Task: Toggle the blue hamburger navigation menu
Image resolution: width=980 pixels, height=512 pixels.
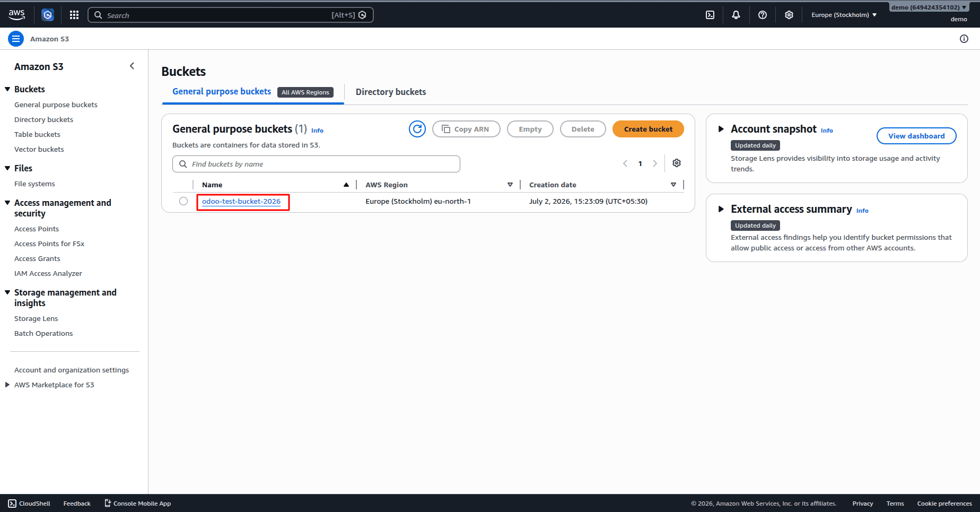Action: (16, 39)
